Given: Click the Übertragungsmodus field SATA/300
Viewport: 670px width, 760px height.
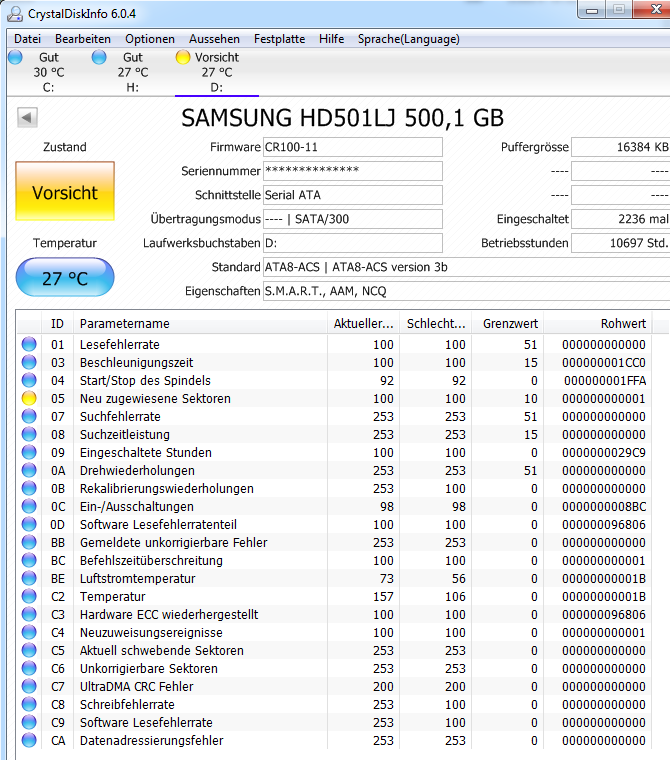Looking at the screenshot, I should point(352,219).
